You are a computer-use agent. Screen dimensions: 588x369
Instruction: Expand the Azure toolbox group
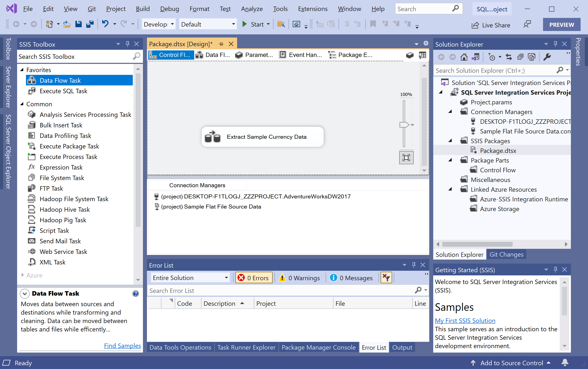pyautogui.click(x=22, y=275)
